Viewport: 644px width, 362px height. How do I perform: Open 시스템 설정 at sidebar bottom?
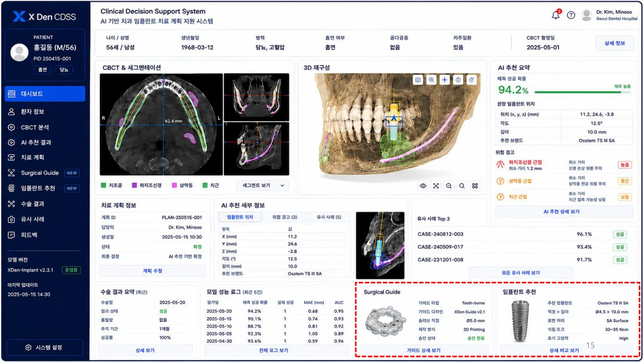coord(45,348)
